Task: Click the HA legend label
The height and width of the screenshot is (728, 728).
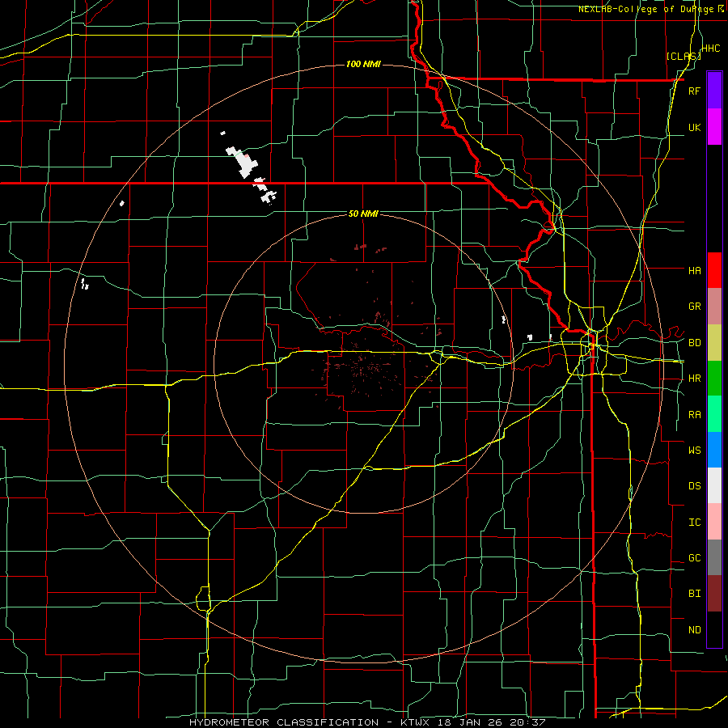Action: pos(694,270)
